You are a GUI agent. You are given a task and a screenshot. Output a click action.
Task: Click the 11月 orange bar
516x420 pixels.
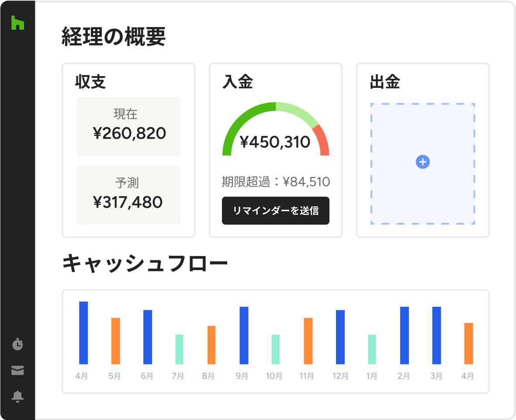pyautogui.click(x=308, y=341)
